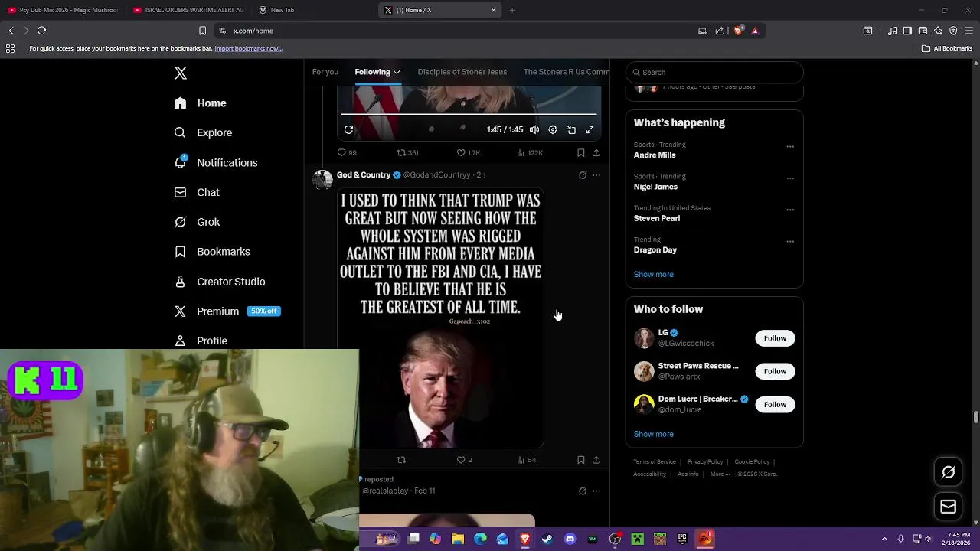The image size is (980, 551).
Task: Open the floating Messages envelope button
Action: coord(948,507)
